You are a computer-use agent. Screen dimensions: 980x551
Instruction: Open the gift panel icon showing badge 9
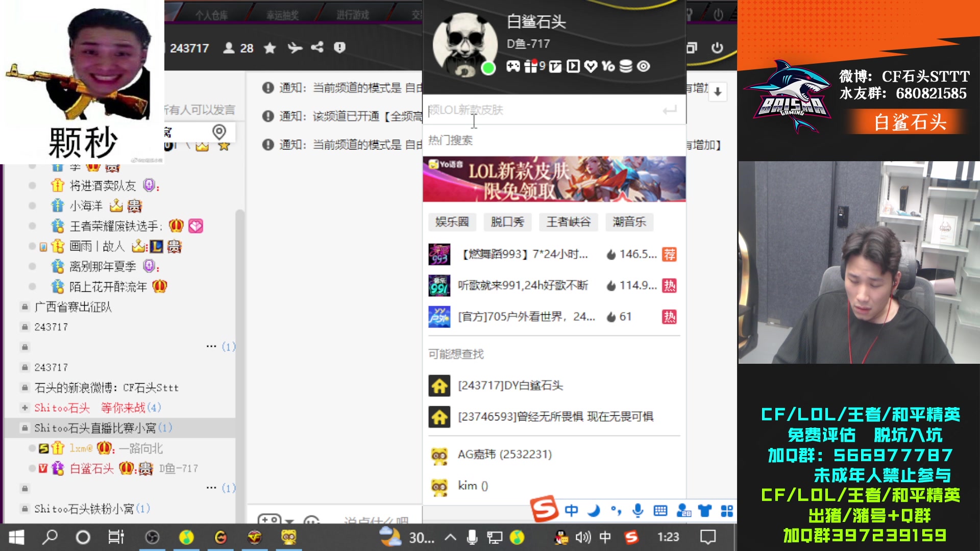coord(531,66)
